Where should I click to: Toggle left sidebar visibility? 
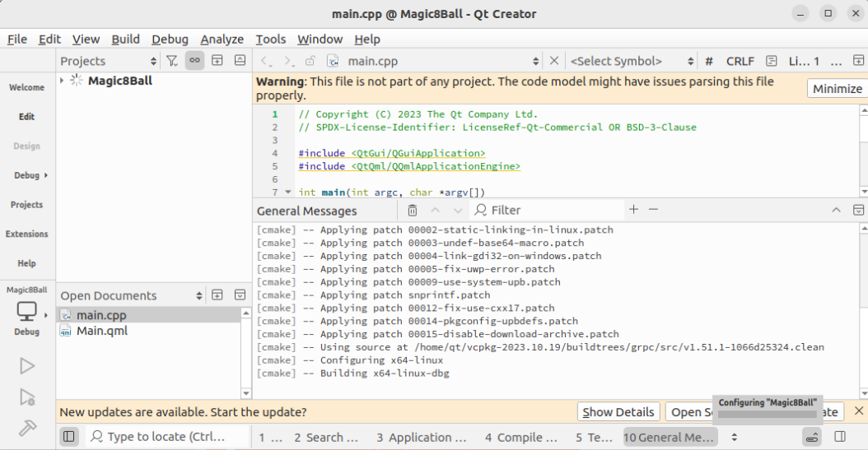[x=68, y=437]
